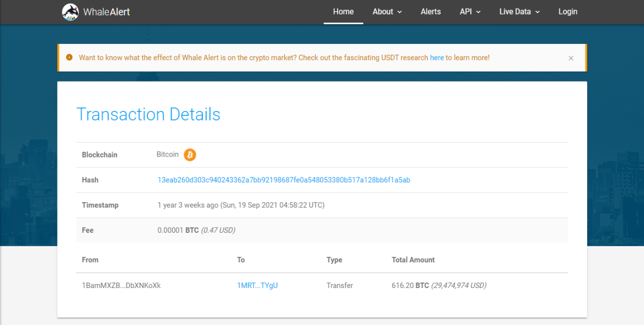Select sender address 1BamMXZB...DbXNKoXk

pyautogui.click(x=121, y=285)
